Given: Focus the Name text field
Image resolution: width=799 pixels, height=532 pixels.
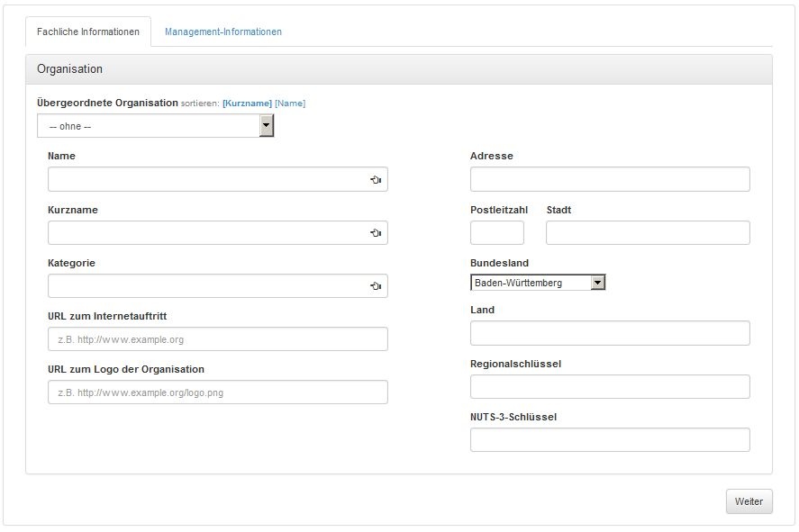Looking at the screenshot, I should (x=207, y=180).
